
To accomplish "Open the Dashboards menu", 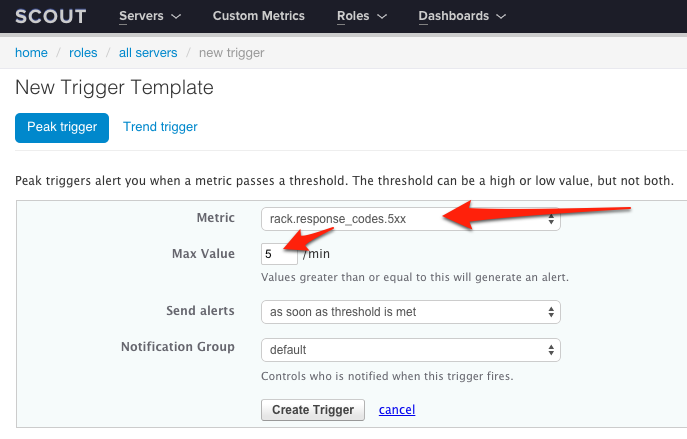I will (x=462, y=16).
